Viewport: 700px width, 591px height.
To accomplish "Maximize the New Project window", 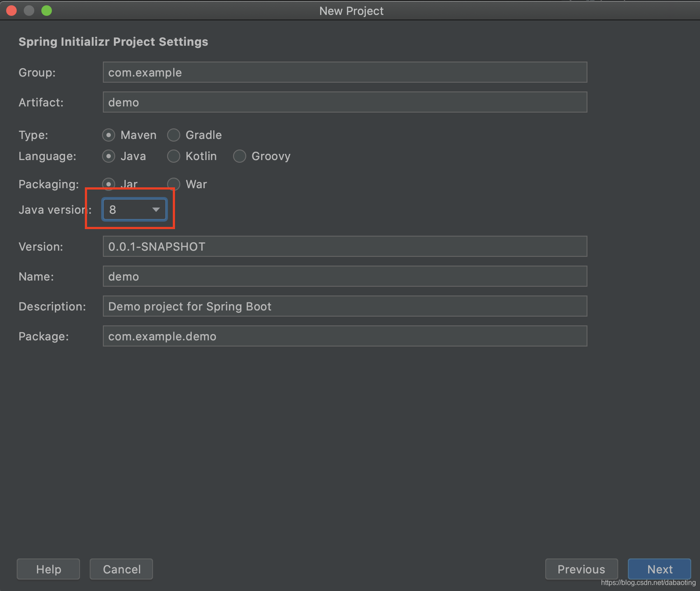I will point(47,11).
